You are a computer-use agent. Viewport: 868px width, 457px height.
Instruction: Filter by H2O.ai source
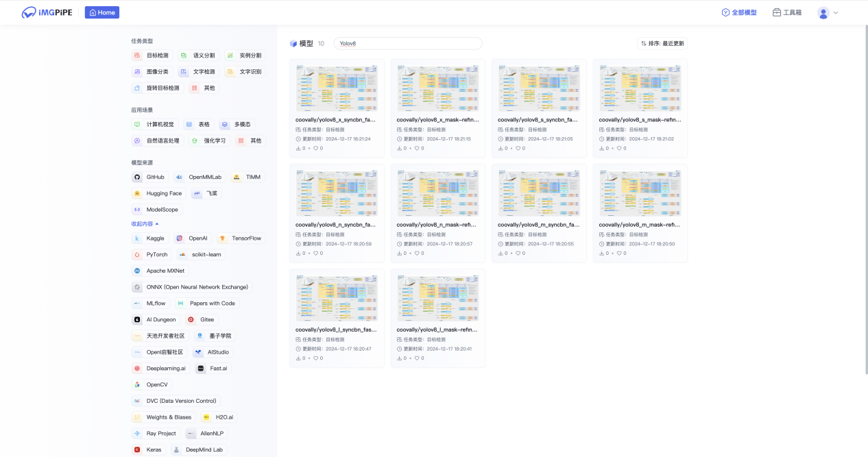[218, 417]
